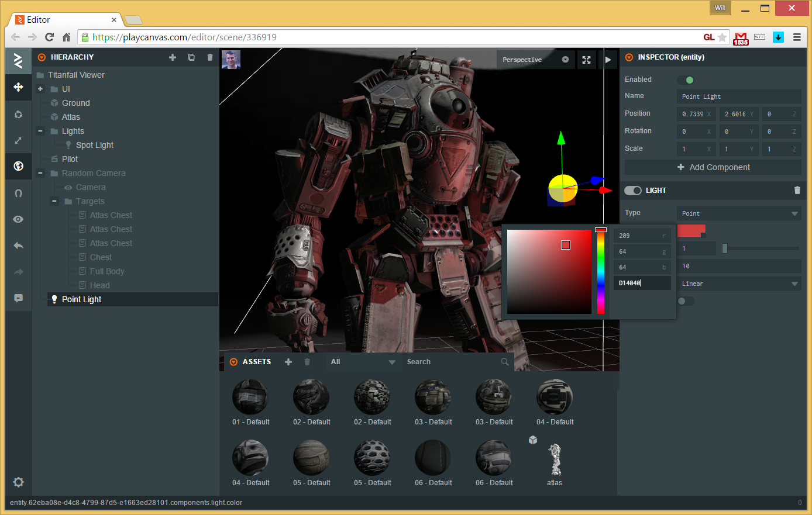Toggle the switch below Linear dropdown
The height and width of the screenshot is (515, 812).
pos(686,301)
